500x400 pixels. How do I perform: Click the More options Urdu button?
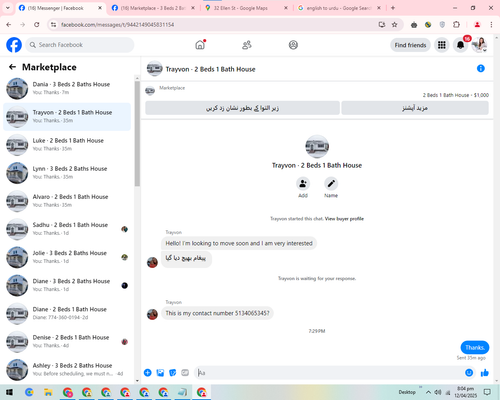pyautogui.click(x=415, y=108)
